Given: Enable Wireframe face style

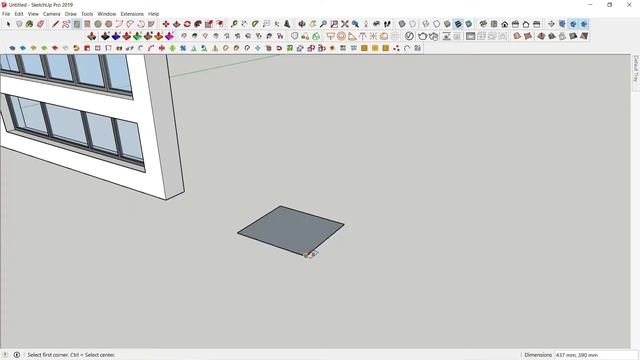Looking at the screenshot, I should tap(426, 24).
